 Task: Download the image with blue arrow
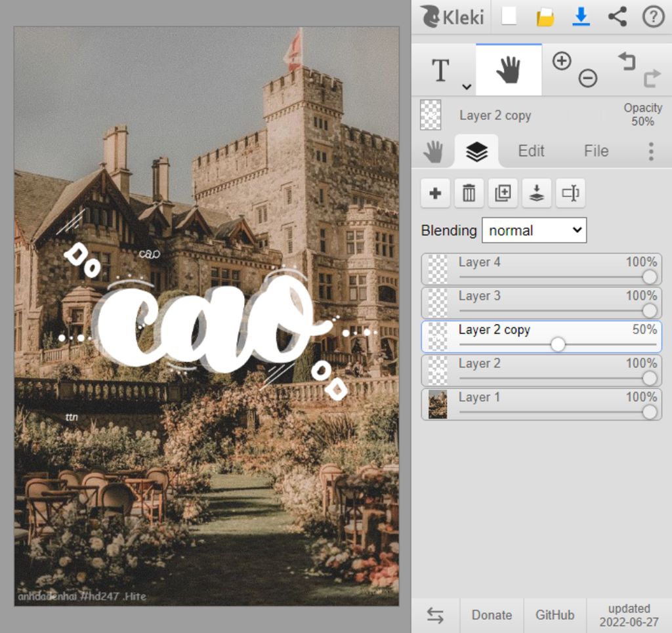581,16
